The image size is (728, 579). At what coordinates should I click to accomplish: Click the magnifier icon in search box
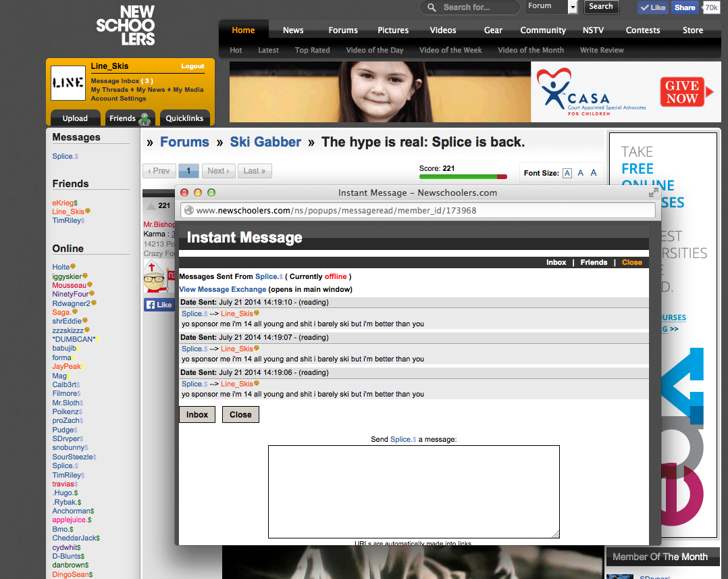(432, 7)
